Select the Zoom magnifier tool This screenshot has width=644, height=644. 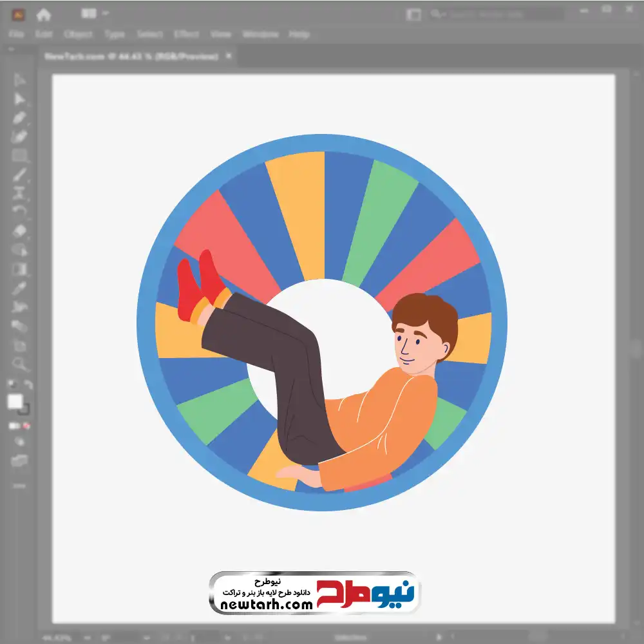click(x=19, y=363)
